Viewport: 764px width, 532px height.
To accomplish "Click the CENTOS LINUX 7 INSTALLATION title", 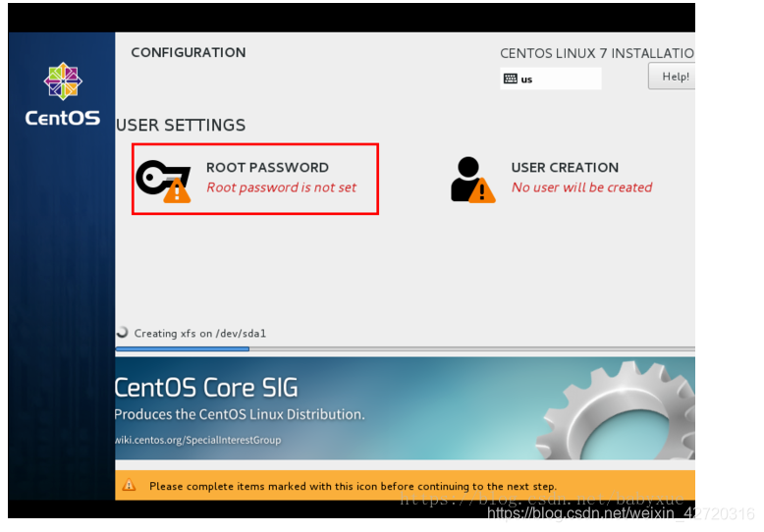I will [597, 53].
